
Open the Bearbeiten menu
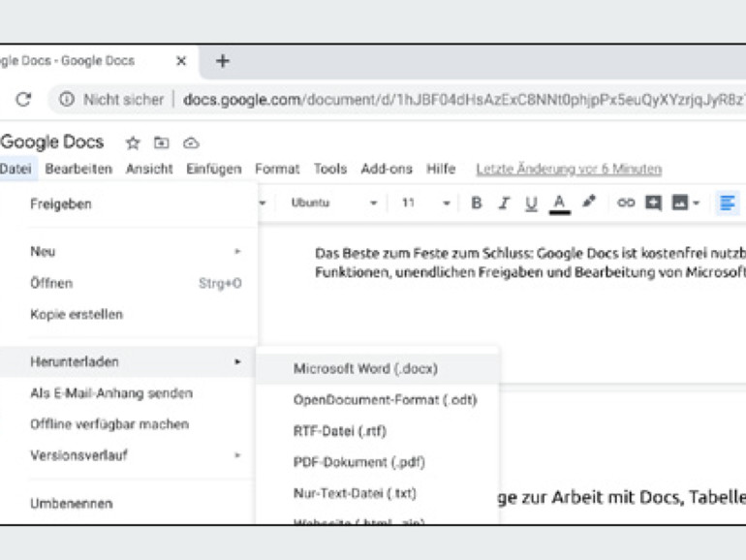(78, 169)
